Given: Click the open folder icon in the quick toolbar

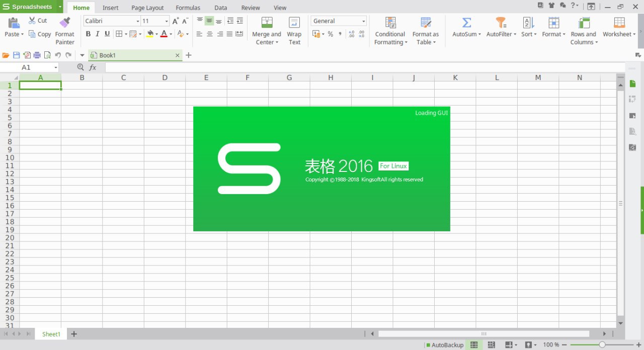Looking at the screenshot, I should coord(6,55).
